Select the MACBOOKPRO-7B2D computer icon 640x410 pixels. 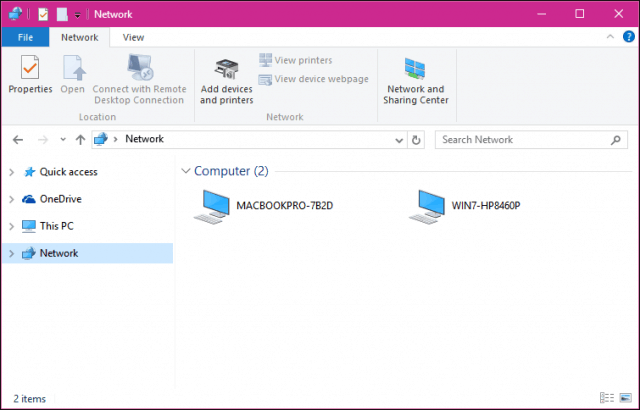click(x=212, y=207)
